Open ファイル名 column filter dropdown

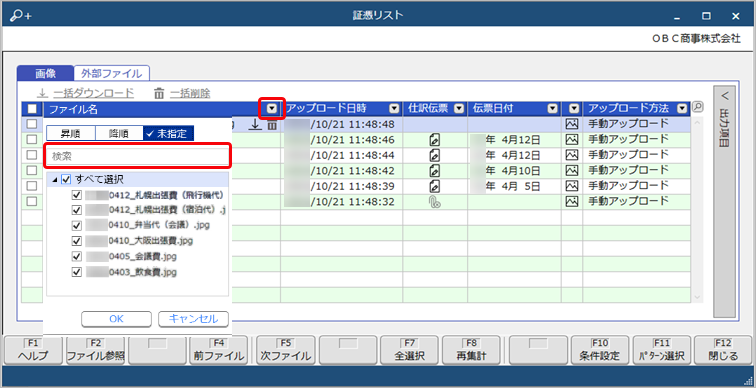tap(272, 108)
